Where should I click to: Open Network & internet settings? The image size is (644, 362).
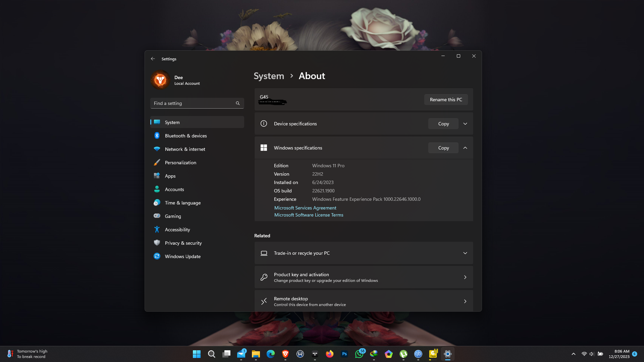click(197, 149)
